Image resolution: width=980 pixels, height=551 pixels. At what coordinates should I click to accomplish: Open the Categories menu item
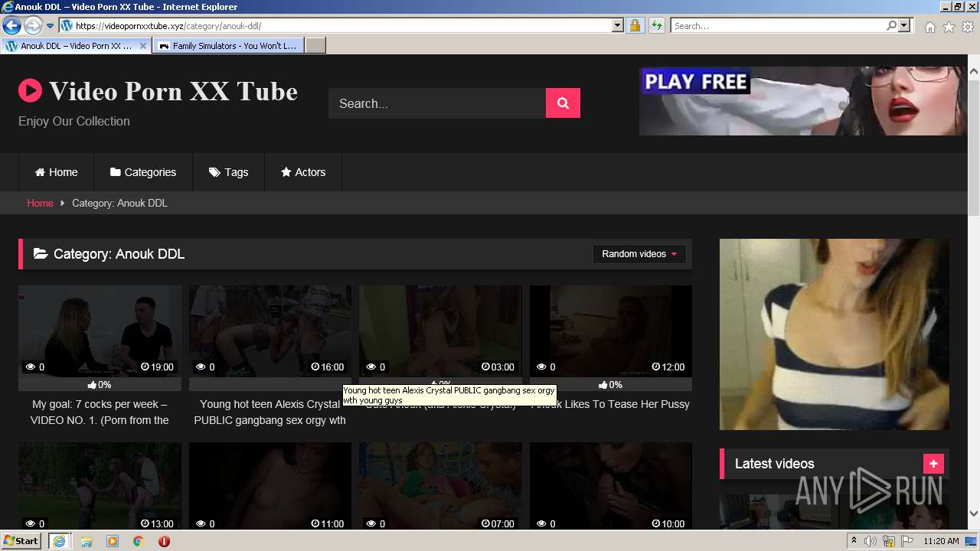click(143, 172)
